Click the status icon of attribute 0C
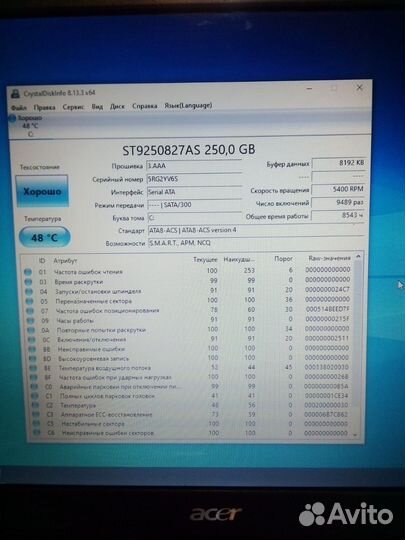The image size is (405, 540). [32, 340]
